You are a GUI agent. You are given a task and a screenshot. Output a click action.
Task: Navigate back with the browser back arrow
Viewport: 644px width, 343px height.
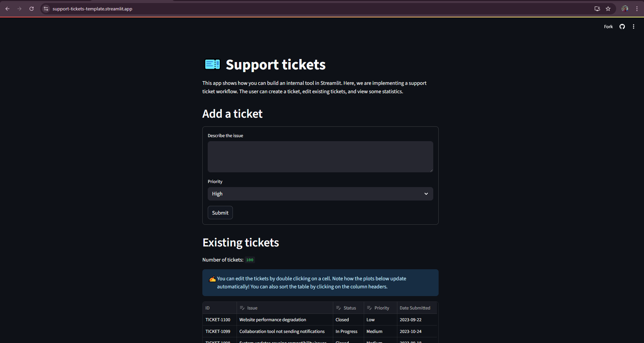pyautogui.click(x=7, y=9)
